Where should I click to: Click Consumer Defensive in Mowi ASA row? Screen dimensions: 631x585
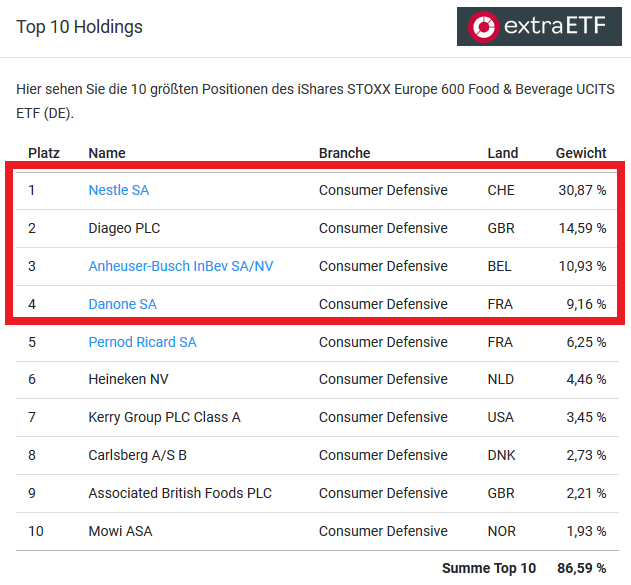(x=383, y=531)
